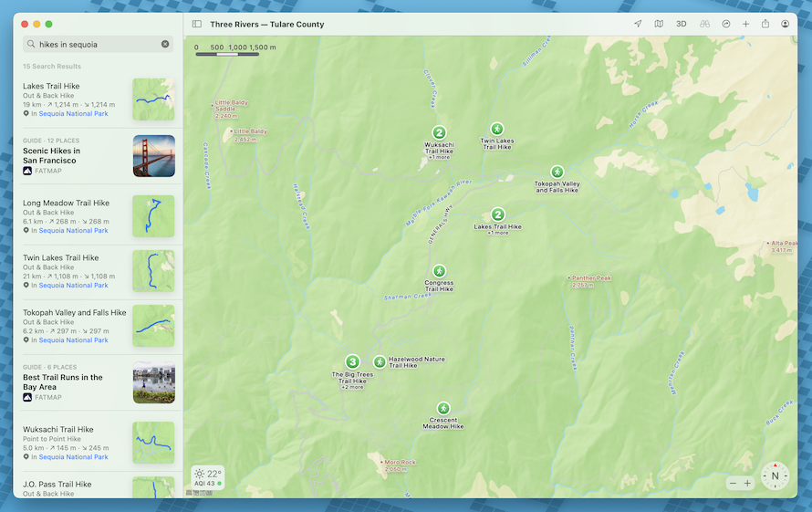The width and height of the screenshot is (812, 512).
Task: Click the Bay Area trail runs guide thumbnail
Action: (154, 382)
